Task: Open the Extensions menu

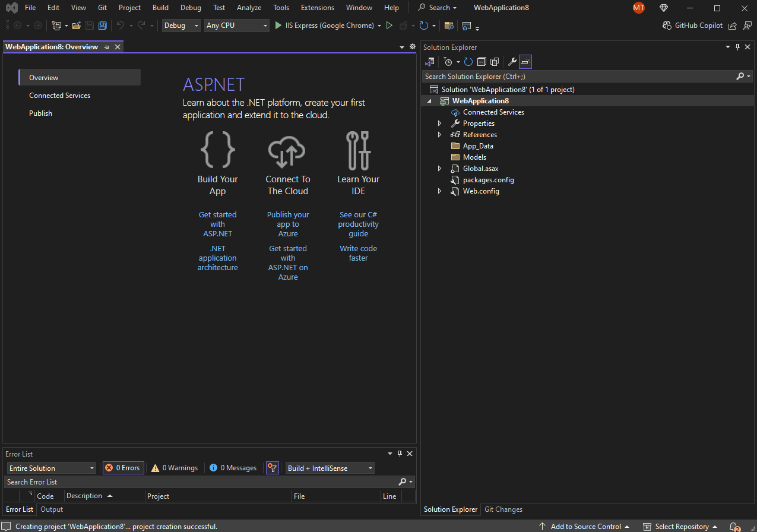Action: point(318,8)
